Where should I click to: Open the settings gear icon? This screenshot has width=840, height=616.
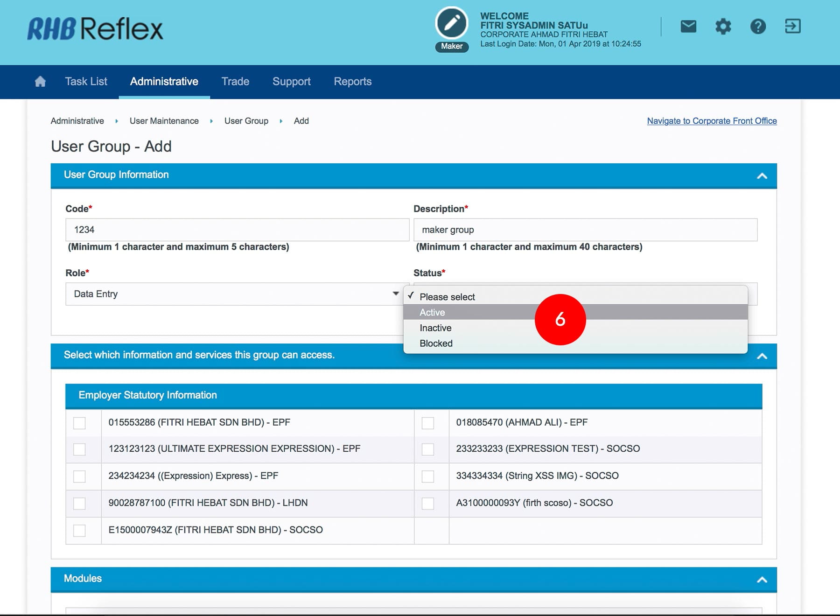(x=723, y=27)
